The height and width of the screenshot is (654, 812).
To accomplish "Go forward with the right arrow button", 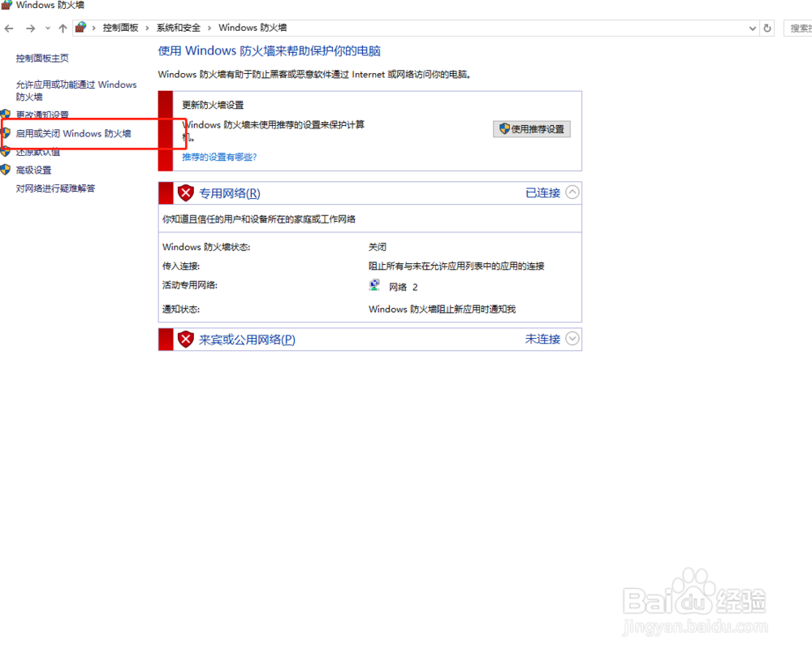I will pyautogui.click(x=31, y=28).
